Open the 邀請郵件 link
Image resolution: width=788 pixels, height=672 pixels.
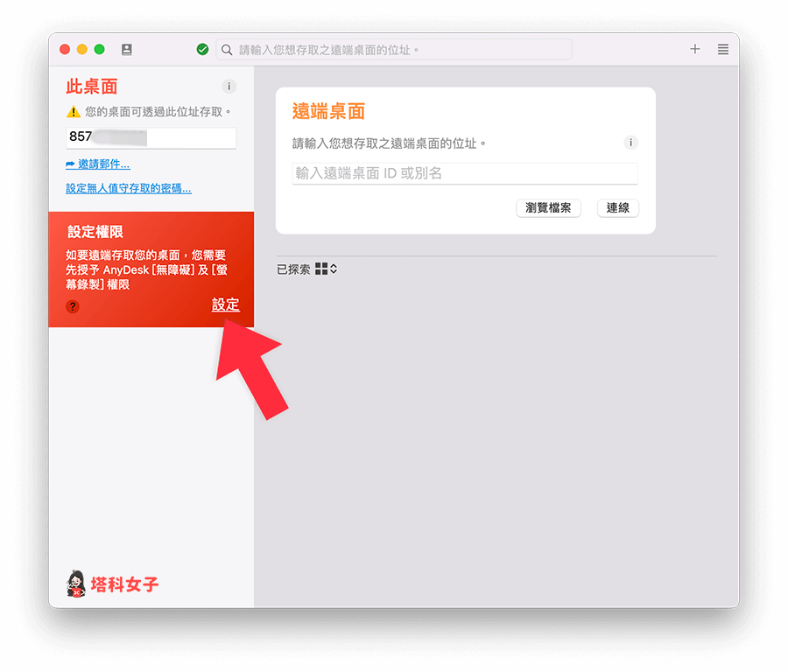click(98, 164)
